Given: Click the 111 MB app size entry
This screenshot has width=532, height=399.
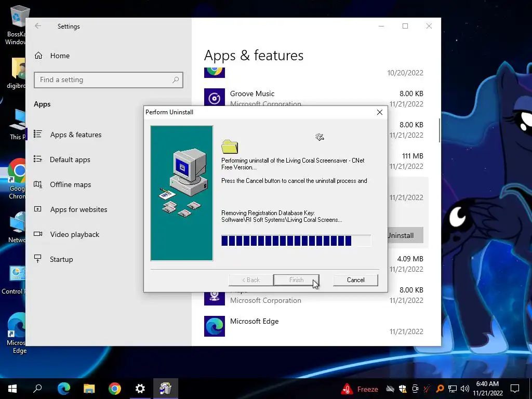Looking at the screenshot, I should 413,156.
